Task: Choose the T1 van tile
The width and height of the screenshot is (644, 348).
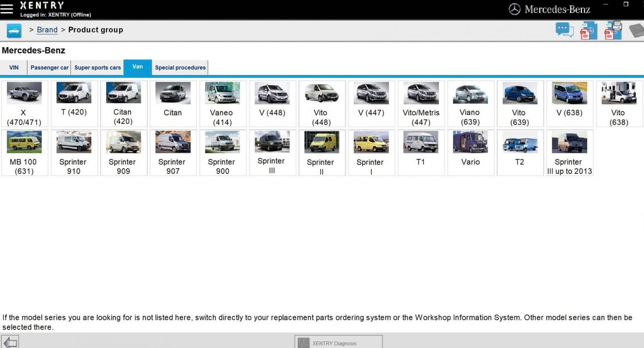Action: (x=421, y=153)
